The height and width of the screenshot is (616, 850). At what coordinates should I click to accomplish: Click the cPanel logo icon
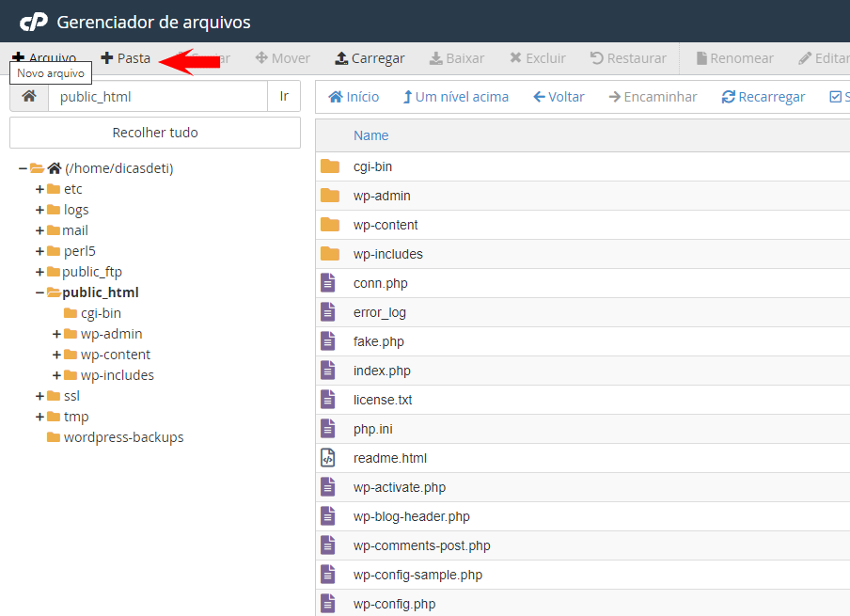[x=34, y=22]
